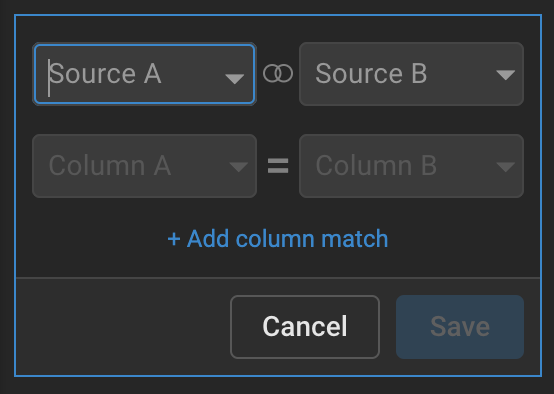Open the Source B combo box

click(411, 74)
